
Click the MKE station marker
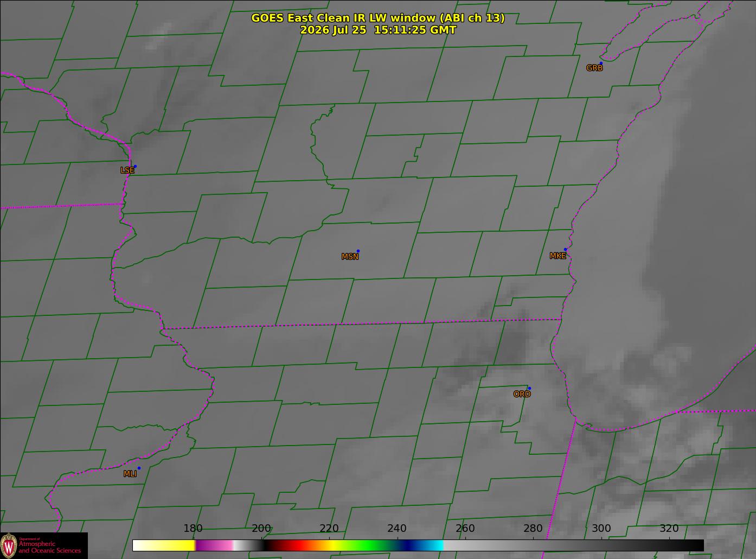coord(565,250)
